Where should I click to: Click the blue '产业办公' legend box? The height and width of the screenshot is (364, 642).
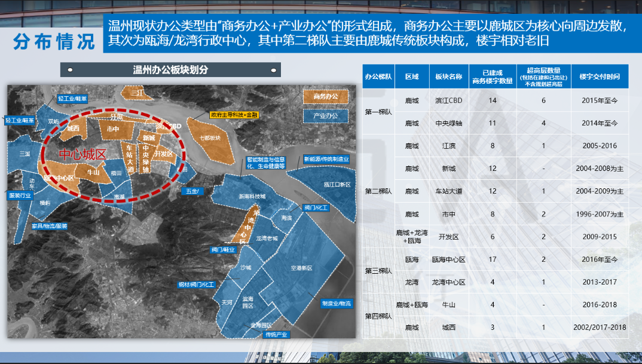click(326, 116)
